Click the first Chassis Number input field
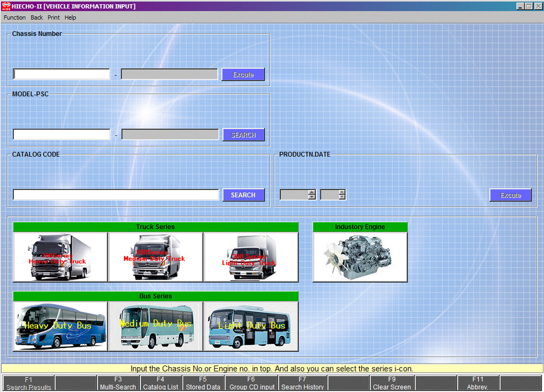The height and width of the screenshot is (392, 544). pos(61,74)
